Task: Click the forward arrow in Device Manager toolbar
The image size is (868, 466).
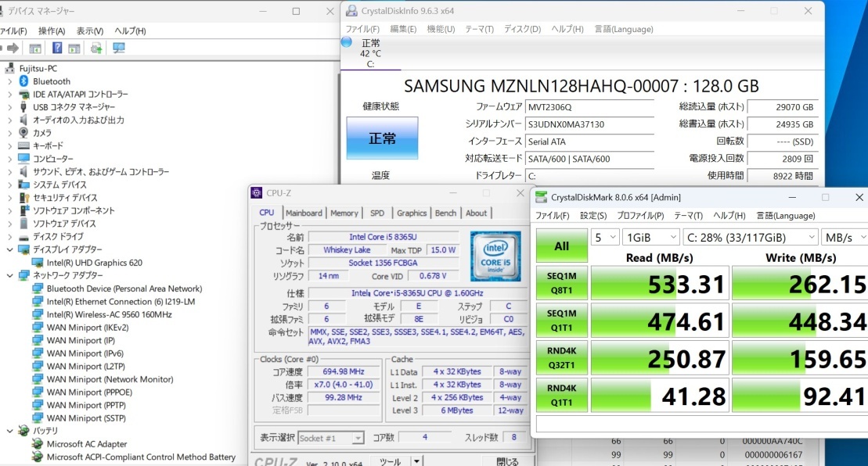Action: (13, 48)
